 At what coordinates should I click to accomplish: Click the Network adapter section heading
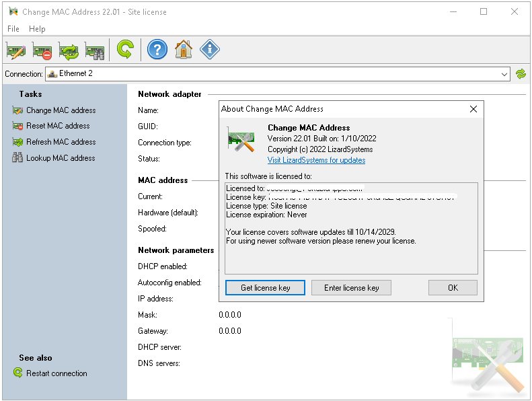pos(169,94)
